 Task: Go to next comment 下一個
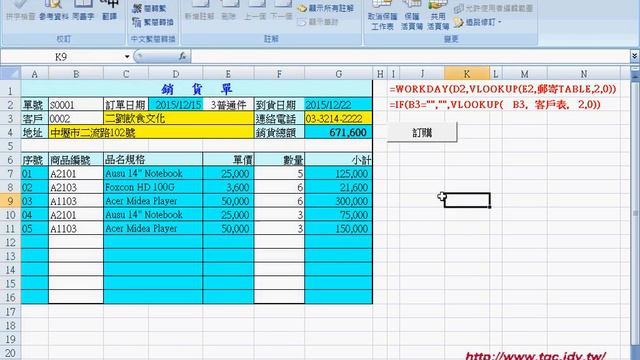pyautogui.click(x=282, y=11)
